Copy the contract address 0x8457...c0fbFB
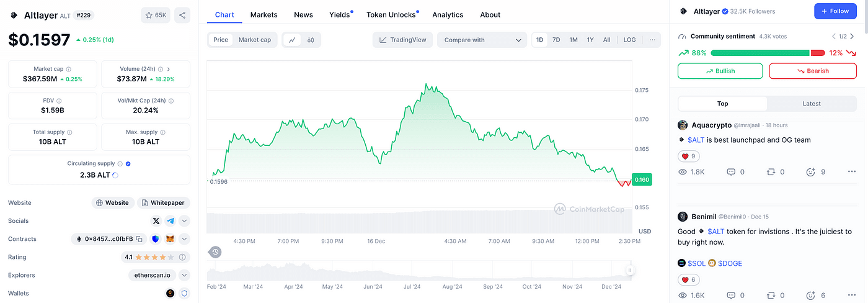 coord(139,239)
